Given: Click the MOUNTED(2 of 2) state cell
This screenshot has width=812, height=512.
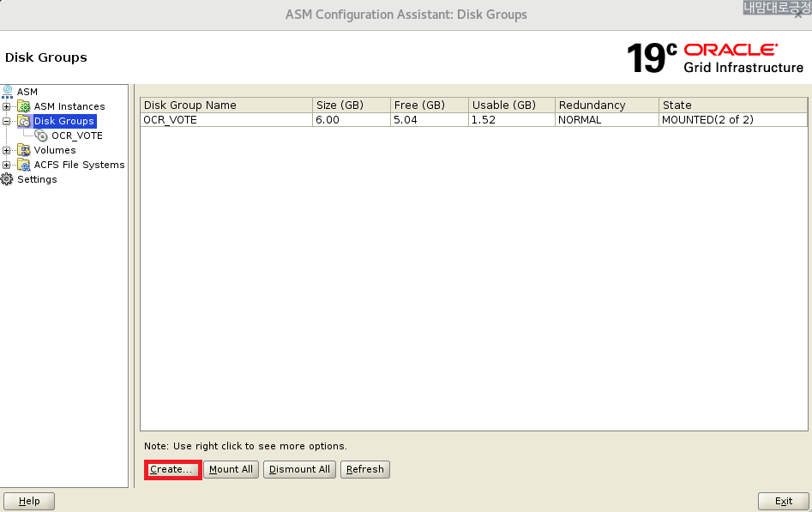Looking at the screenshot, I should pyautogui.click(x=733, y=120).
